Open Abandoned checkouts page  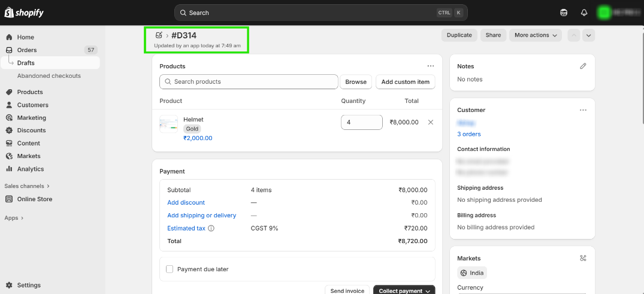click(49, 76)
